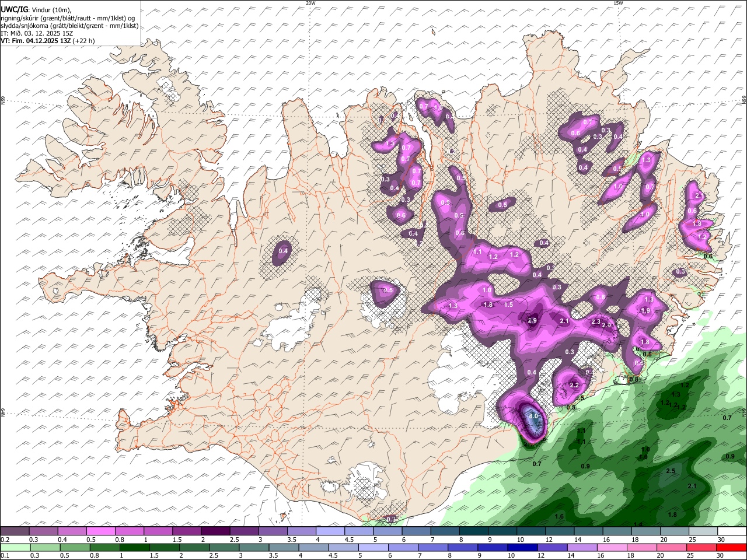Pick the deep navy blue swatch at rain legend 10

(x=522, y=547)
